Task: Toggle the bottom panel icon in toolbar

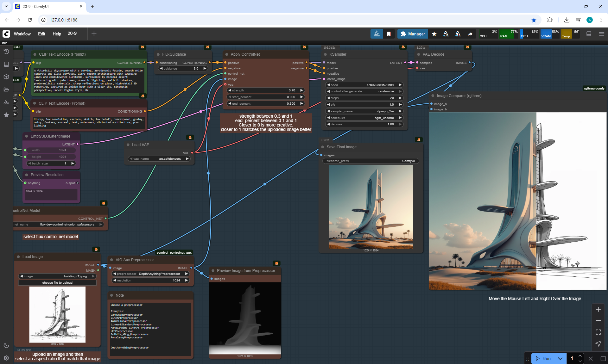Action: pos(589,34)
